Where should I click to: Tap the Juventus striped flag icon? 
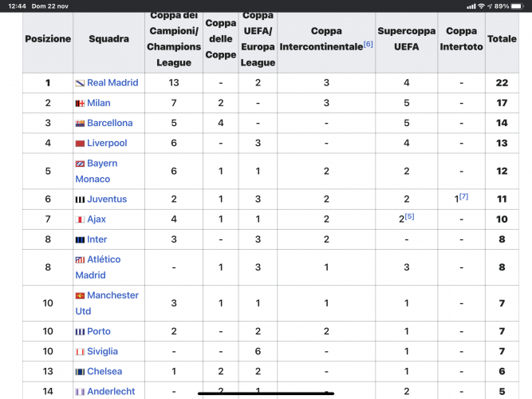pos(80,199)
